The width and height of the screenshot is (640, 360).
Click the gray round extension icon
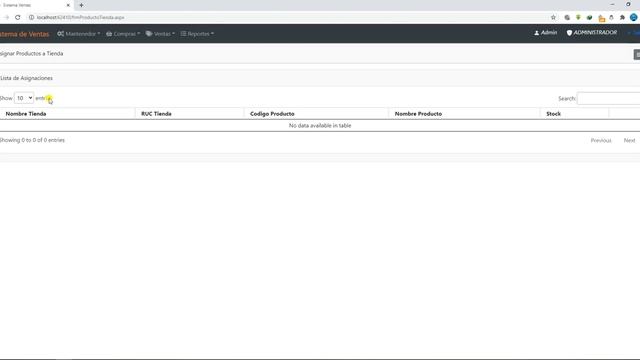pyautogui.click(x=567, y=18)
